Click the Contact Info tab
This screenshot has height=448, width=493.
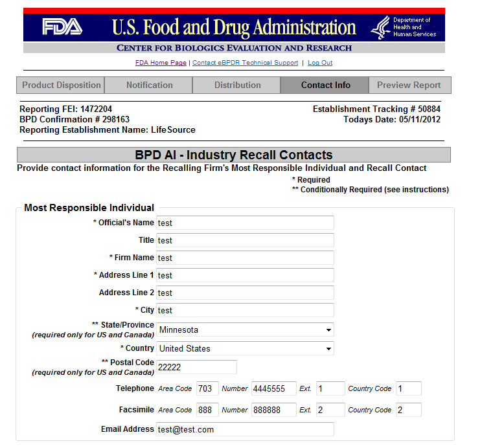pos(325,85)
